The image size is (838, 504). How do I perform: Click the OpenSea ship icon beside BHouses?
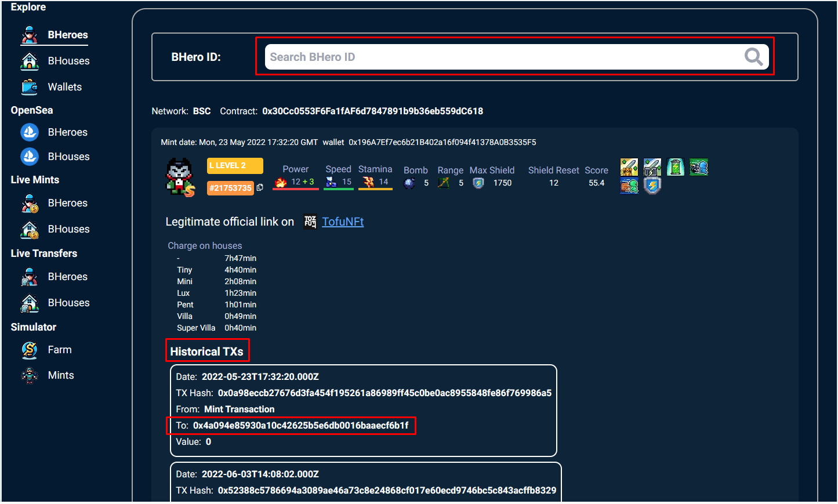pos(30,157)
